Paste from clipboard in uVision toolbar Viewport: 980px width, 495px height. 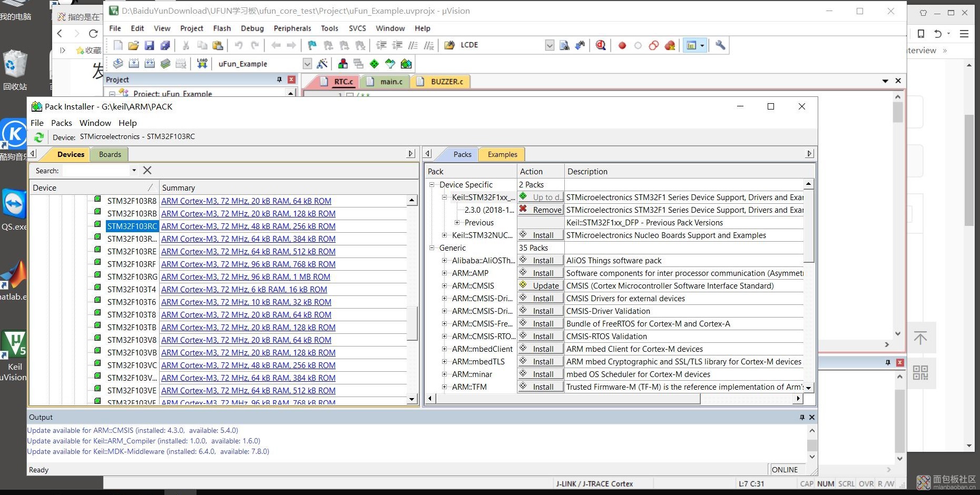click(218, 45)
